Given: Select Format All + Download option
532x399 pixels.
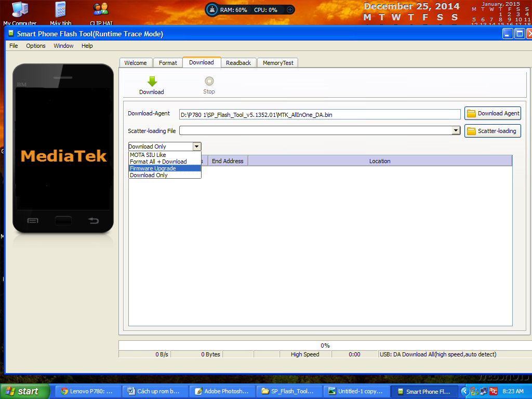Looking at the screenshot, I should coord(165,162).
